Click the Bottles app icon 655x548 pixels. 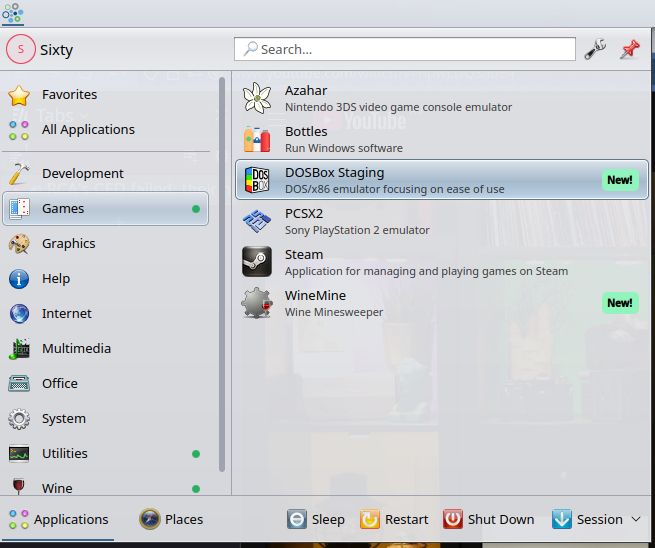257,139
